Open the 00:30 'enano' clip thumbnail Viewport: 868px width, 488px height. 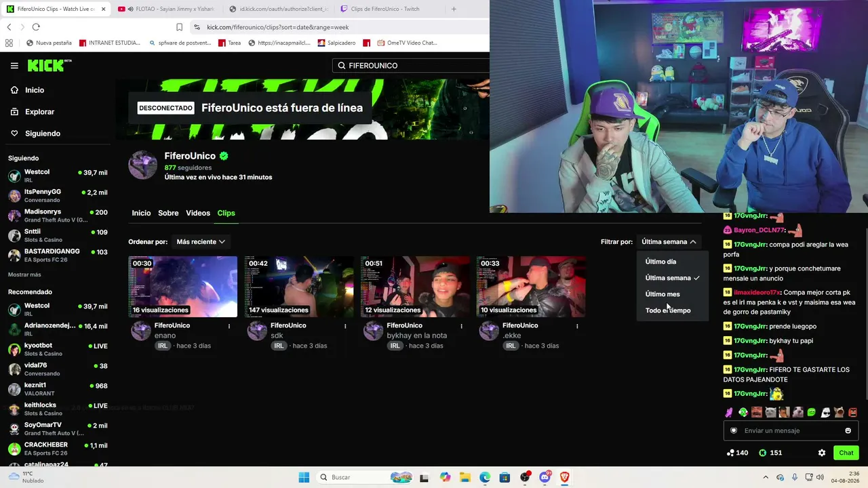click(x=183, y=287)
